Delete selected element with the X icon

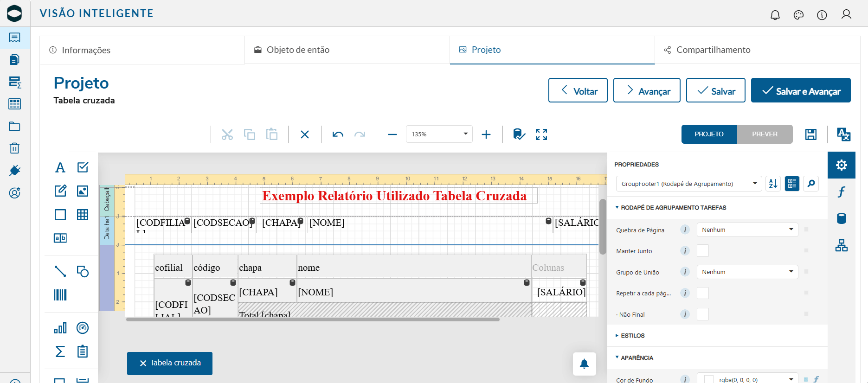click(x=305, y=134)
